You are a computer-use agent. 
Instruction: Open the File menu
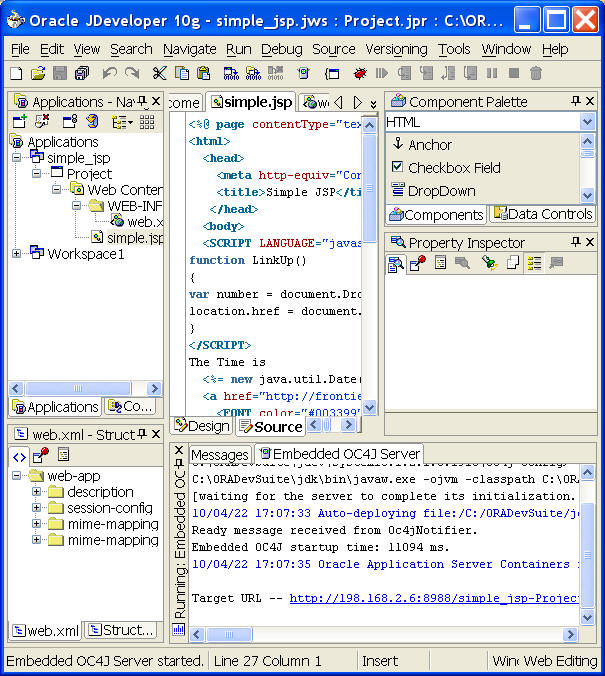click(20, 49)
